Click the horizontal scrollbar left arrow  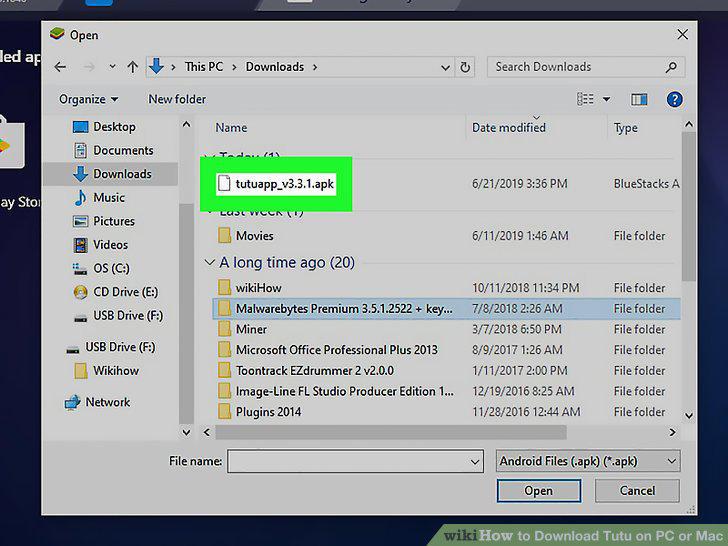click(x=207, y=433)
